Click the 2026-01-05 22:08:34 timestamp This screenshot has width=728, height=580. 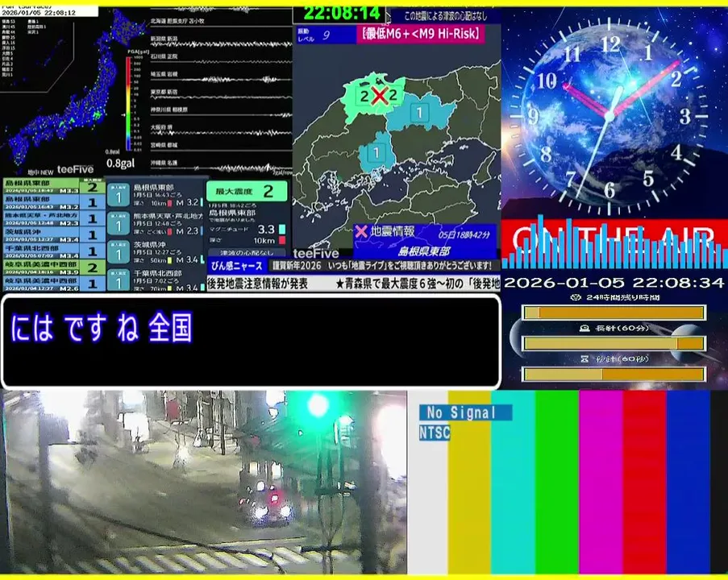pyautogui.click(x=614, y=283)
